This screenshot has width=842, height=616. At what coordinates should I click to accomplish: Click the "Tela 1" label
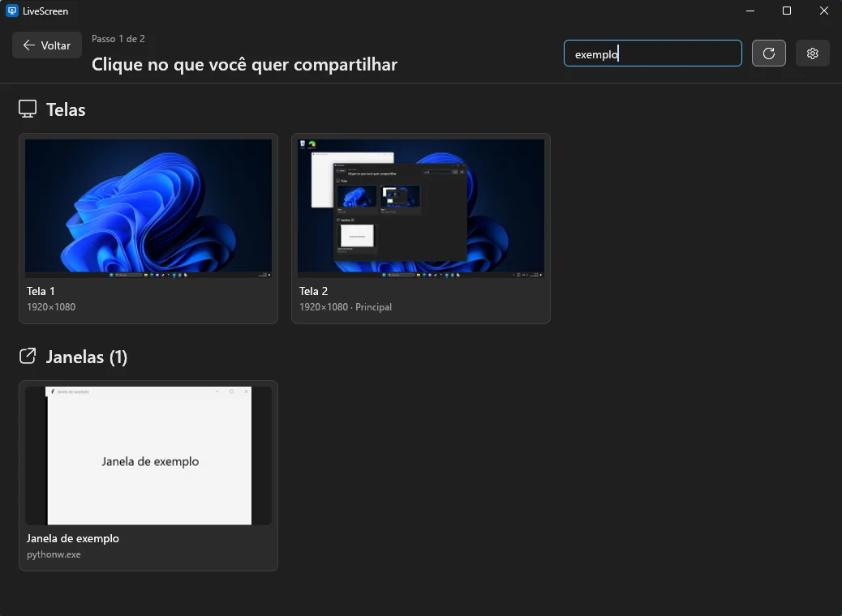41,291
